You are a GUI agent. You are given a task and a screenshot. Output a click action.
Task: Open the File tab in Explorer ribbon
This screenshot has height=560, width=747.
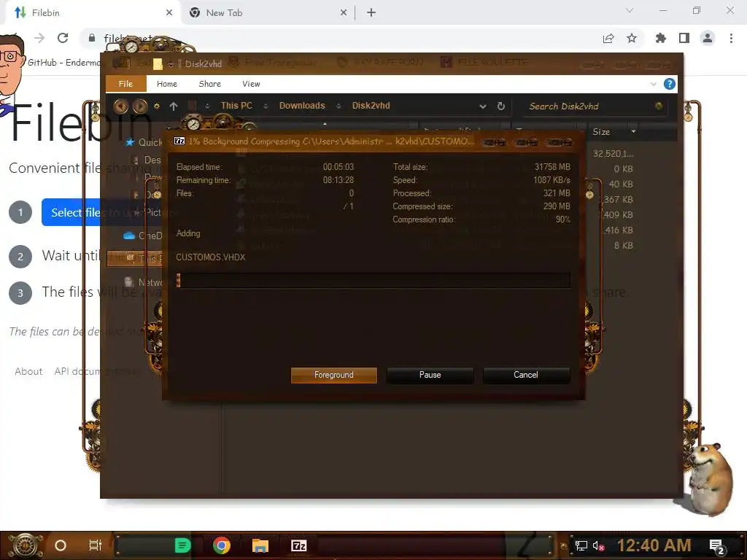coord(125,84)
